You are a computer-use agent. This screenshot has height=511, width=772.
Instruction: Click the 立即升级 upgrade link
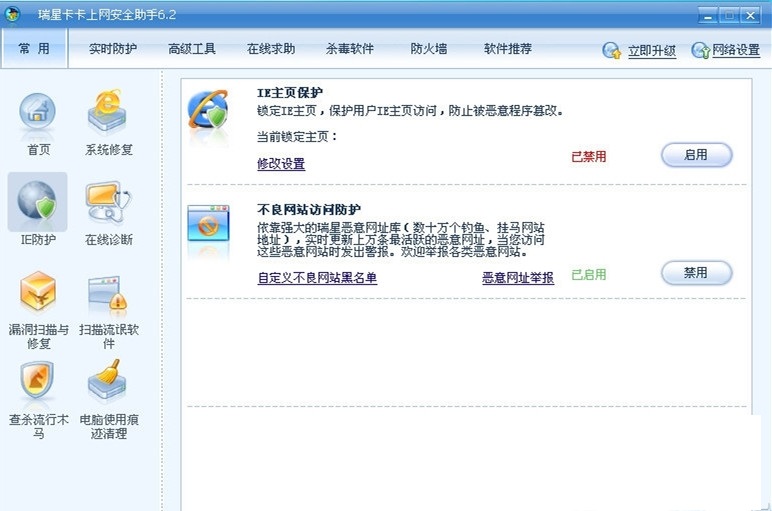(x=652, y=51)
